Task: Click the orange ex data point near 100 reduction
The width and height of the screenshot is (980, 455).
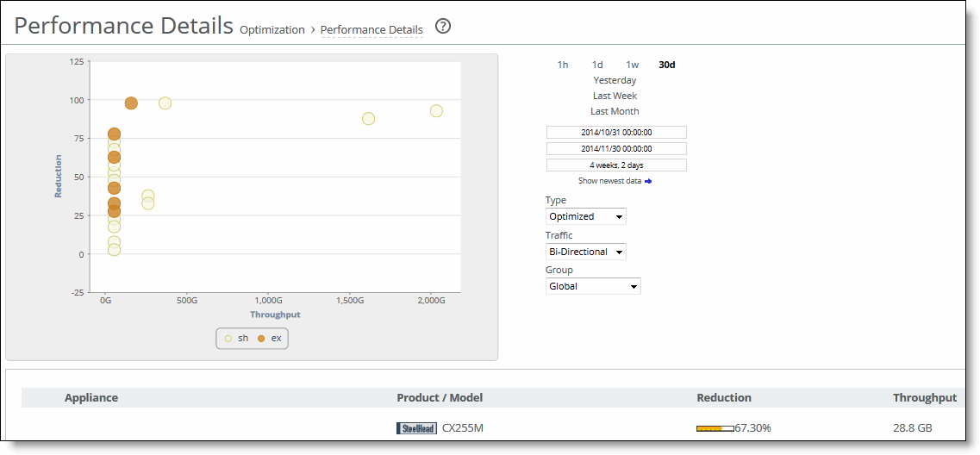Action: click(x=131, y=103)
